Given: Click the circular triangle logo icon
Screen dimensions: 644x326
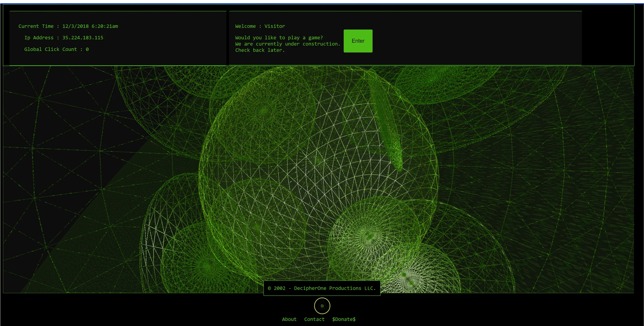Looking at the screenshot, I should [x=322, y=306].
